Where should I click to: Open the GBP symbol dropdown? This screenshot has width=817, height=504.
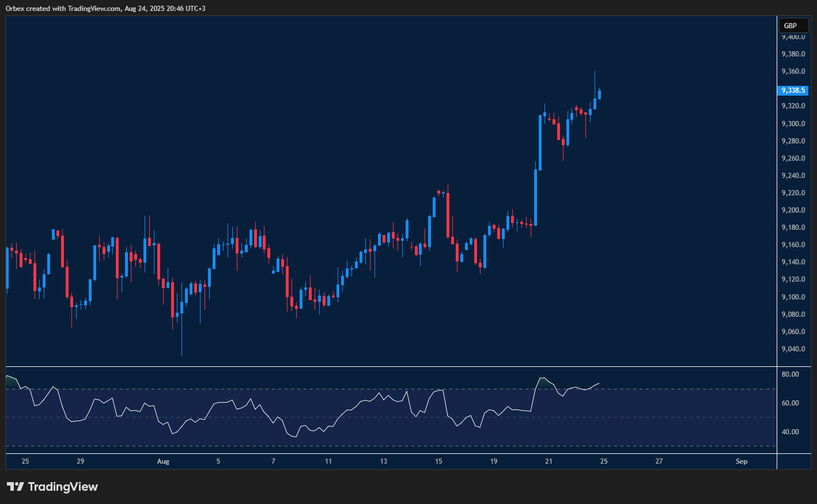pyautogui.click(x=793, y=25)
